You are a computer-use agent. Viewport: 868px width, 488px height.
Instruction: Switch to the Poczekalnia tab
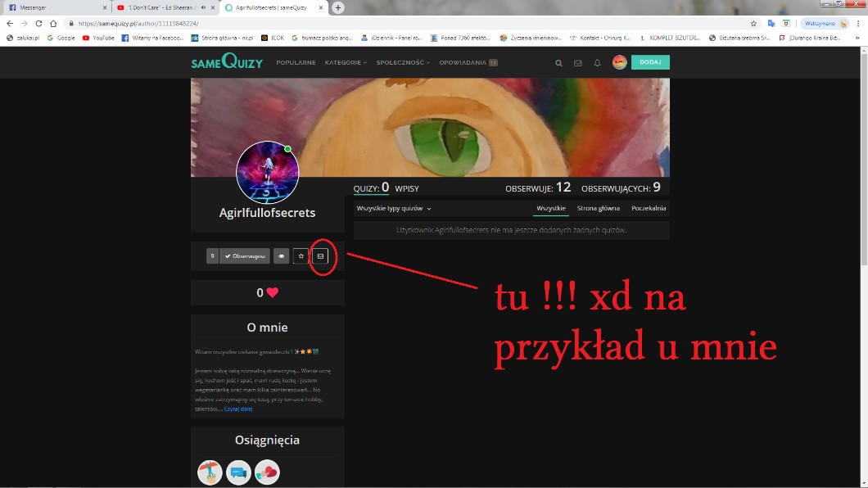pyautogui.click(x=649, y=209)
